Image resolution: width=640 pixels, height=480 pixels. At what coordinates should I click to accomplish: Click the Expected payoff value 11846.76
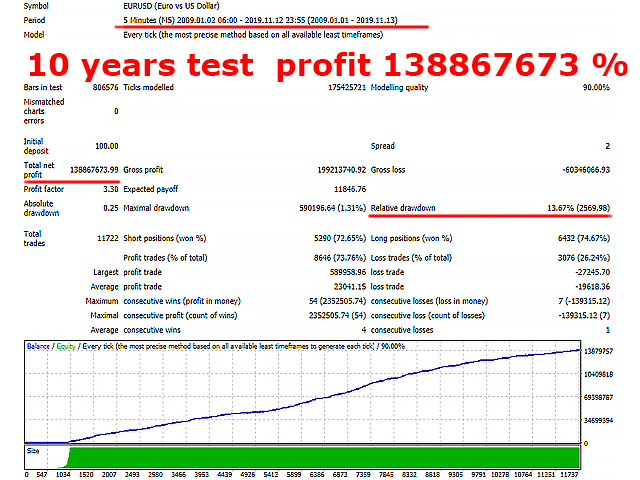point(350,189)
